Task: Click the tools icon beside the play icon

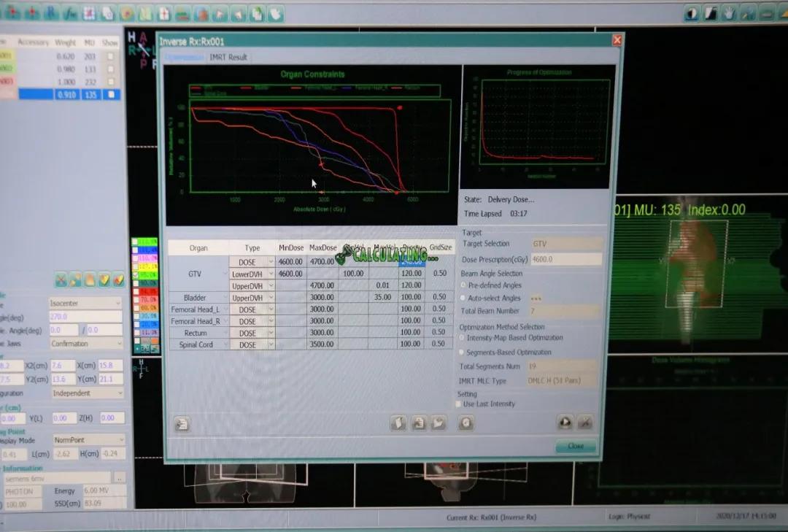Action: coord(585,423)
